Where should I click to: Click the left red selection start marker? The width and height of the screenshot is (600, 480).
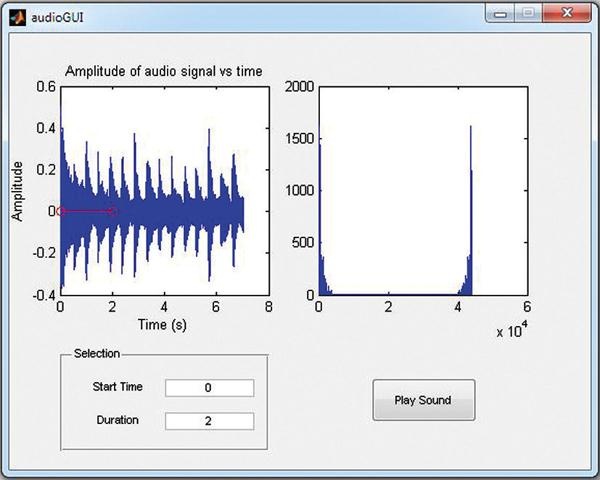pos(60,211)
